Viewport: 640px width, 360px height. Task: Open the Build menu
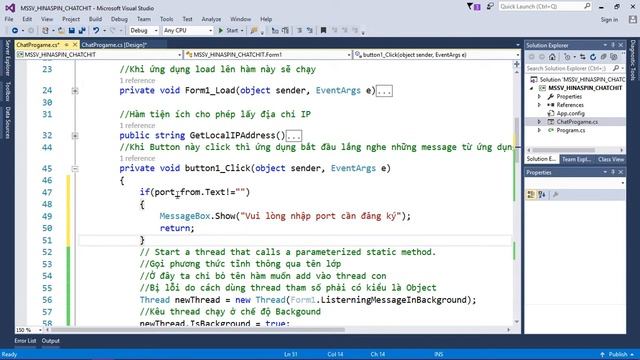pos(95,19)
